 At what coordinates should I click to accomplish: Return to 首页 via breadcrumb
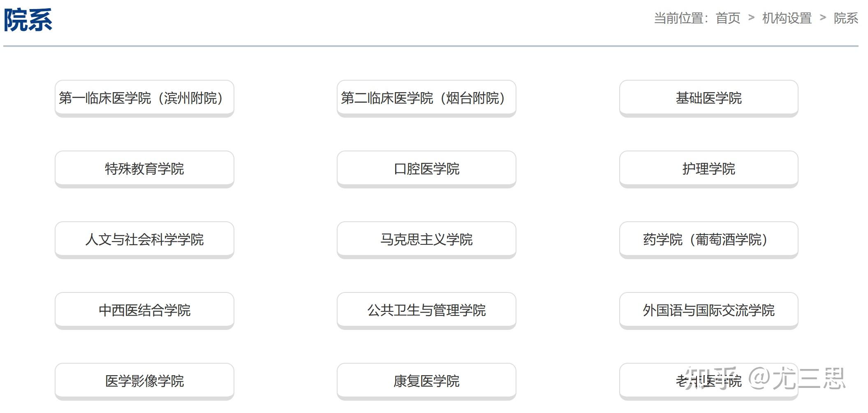[727, 18]
